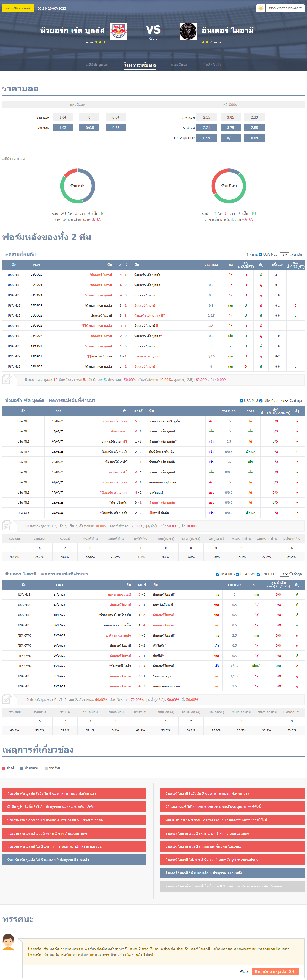Click the notes icon under Inter Miami results summary
This screenshot has width=307, height=980.
[7, 699]
